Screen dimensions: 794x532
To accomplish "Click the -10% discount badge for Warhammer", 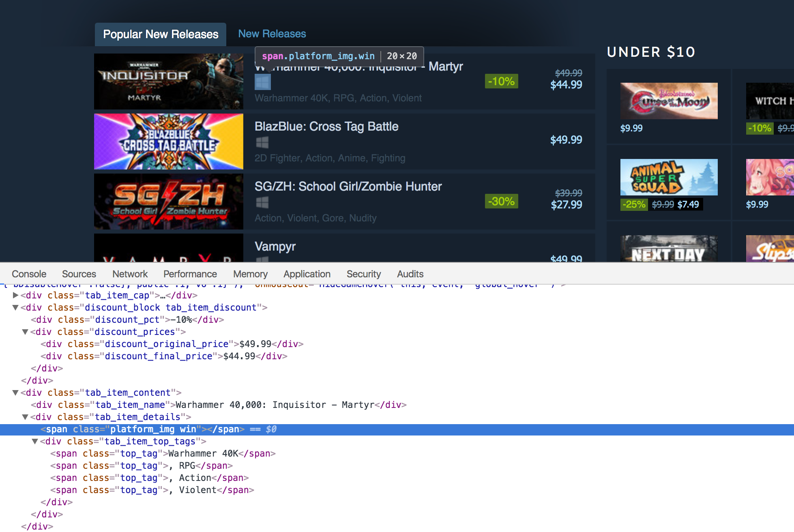I will click(x=501, y=81).
